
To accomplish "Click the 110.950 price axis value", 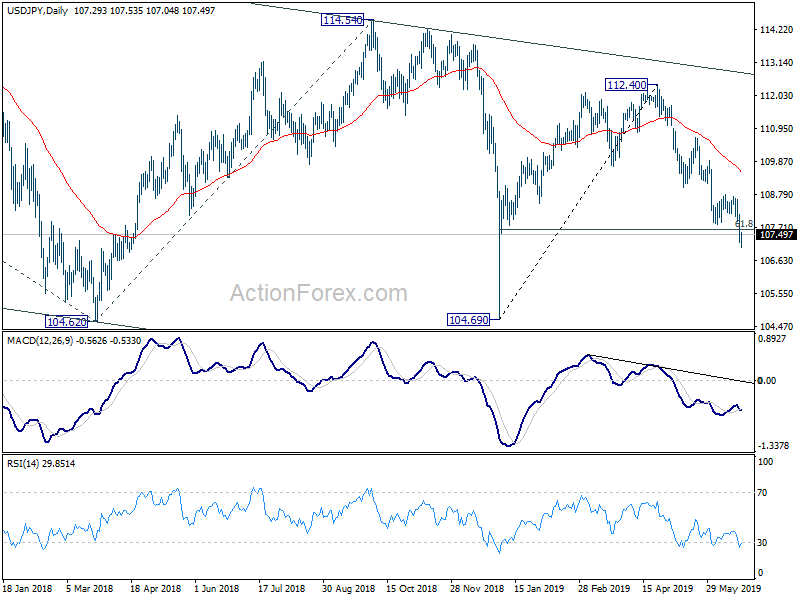I will (776, 129).
